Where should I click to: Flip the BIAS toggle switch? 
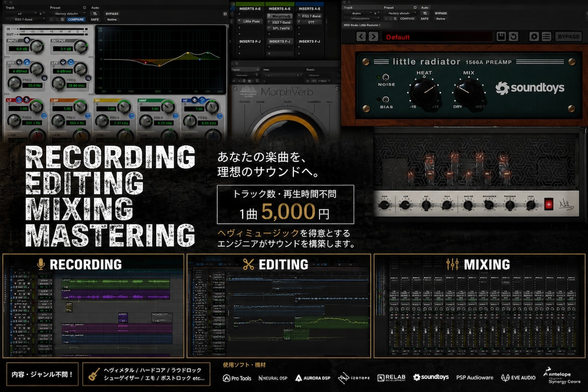386,100
